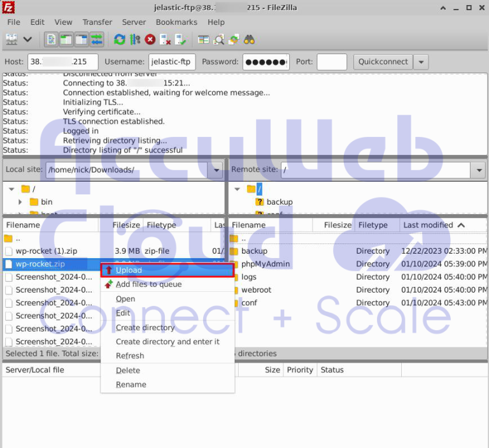The image size is (489, 448).
Task: Cancel current operation with red X icon
Action: pyautogui.click(x=150, y=40)
